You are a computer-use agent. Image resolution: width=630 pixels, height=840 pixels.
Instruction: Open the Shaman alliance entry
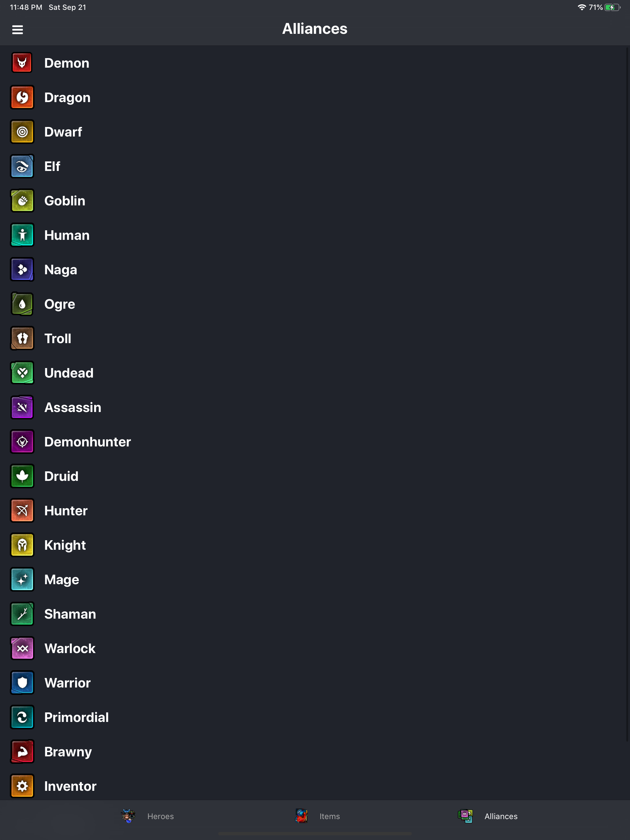click(x=315, y=614)
